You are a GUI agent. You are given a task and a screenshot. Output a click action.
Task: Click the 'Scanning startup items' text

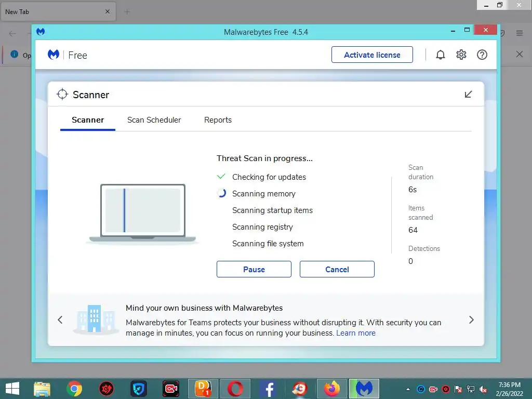click(272, 210)
